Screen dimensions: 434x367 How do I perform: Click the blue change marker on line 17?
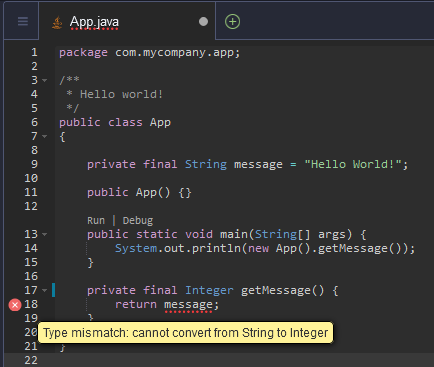(x=53, y=290)
